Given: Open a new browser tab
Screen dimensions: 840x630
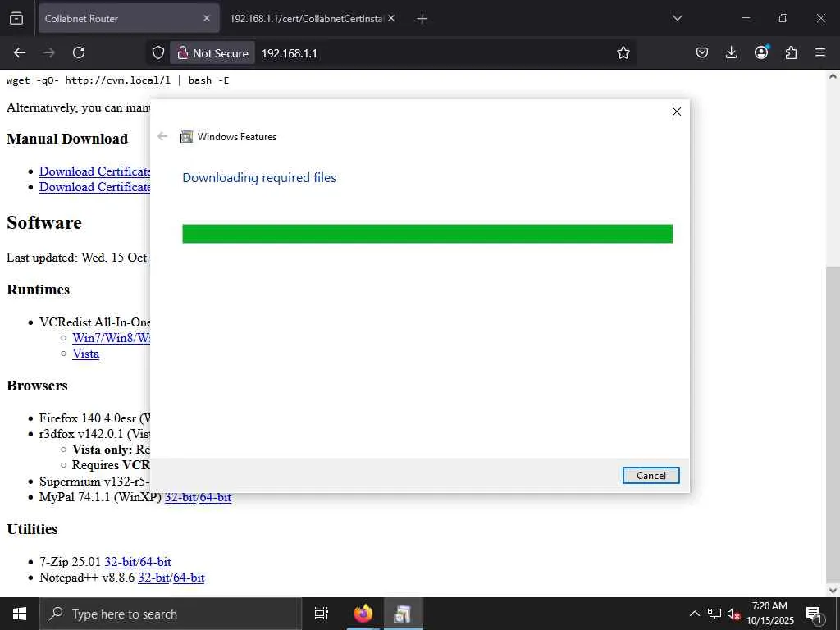Looking at the screenshot, I should [x=422, y=19].
